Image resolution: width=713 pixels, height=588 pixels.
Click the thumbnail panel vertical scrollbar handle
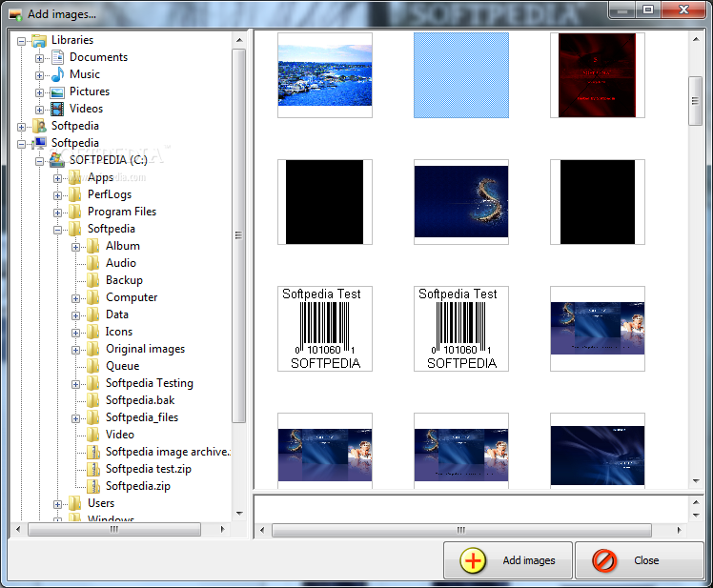coord(695,101)
